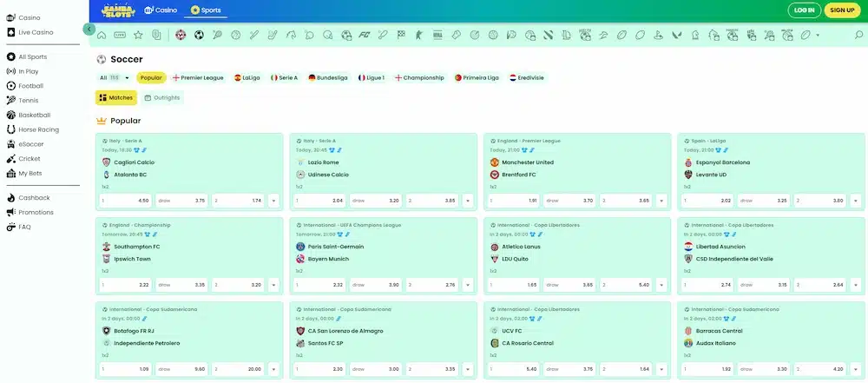The width and height of the screenshot is (868, 383).
Task: Expand more markets for Espanyol vs Levante
Action: pyautogui.click(x=856, y=201)
